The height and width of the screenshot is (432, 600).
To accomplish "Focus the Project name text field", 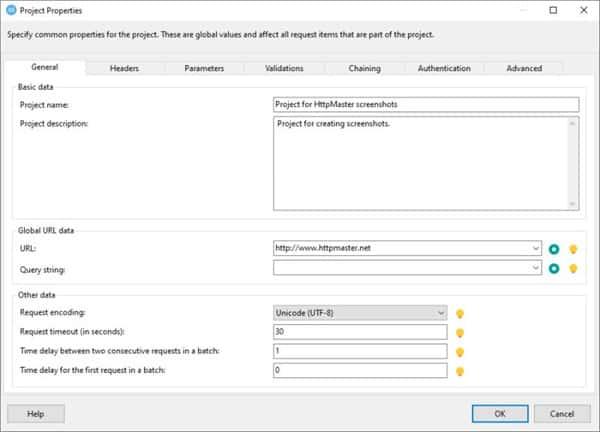I will coord(425,104).
